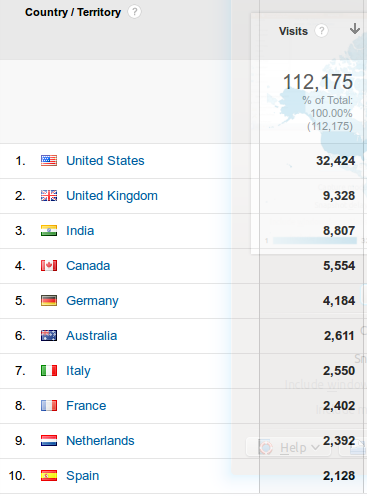Click the United States flag icon
The height and width of the screenshot is (496, 367).
click(x=49, y=161)
